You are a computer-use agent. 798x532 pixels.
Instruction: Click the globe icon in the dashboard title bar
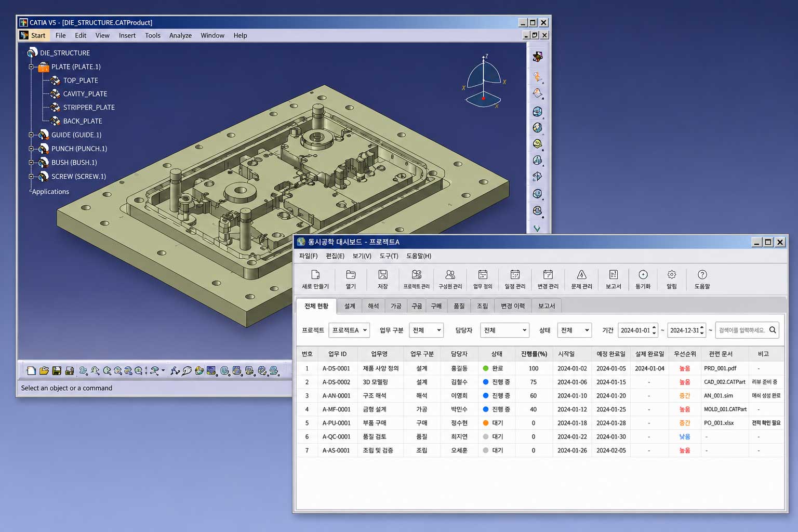click(301, 242)
